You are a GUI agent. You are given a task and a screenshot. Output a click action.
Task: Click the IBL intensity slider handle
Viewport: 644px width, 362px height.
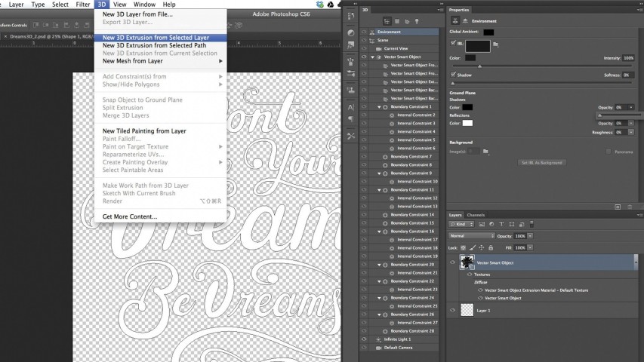pos(479,66)
